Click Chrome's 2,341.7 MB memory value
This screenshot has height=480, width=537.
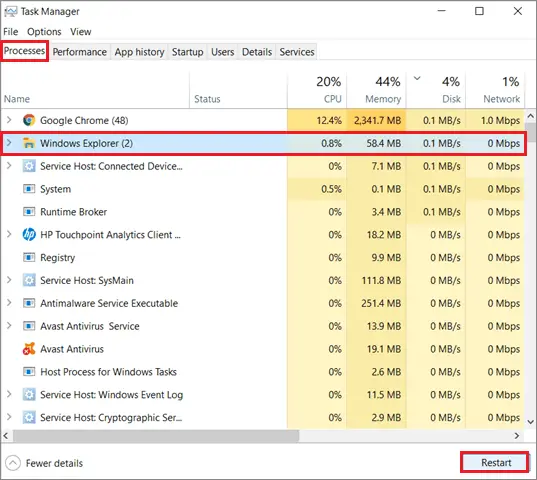click(x=377, y=121)
